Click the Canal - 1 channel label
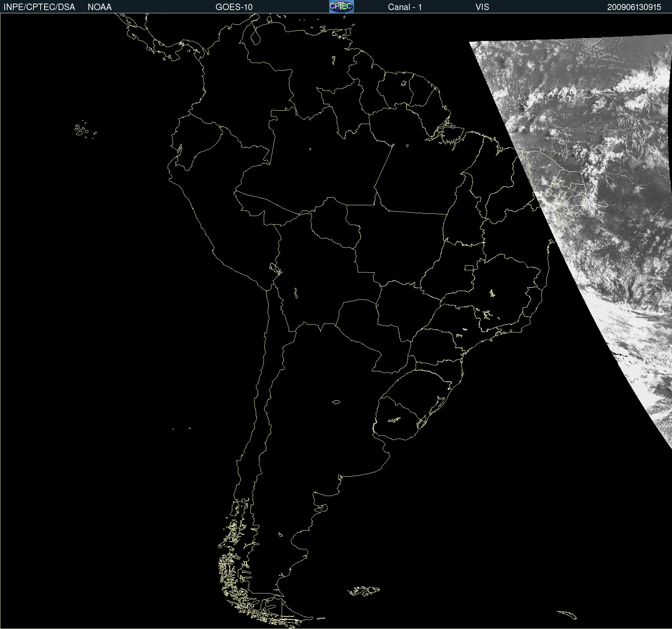 pos(405,7)
